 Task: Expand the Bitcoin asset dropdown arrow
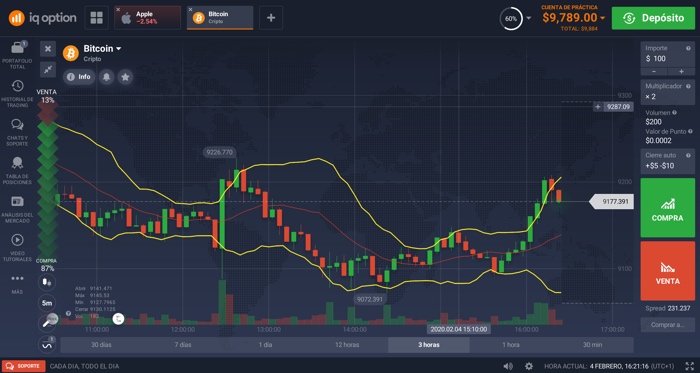point(119,49)
